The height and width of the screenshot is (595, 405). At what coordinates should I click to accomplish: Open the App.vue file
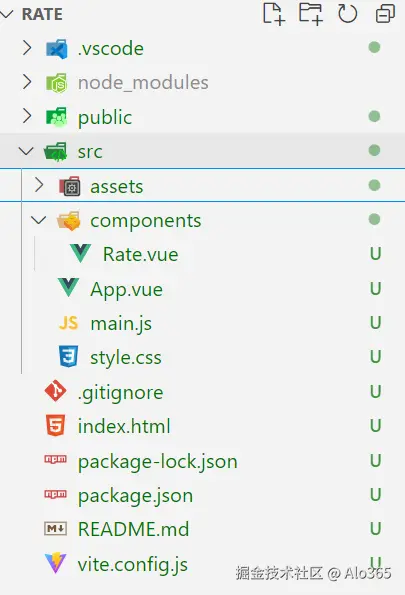126,290
